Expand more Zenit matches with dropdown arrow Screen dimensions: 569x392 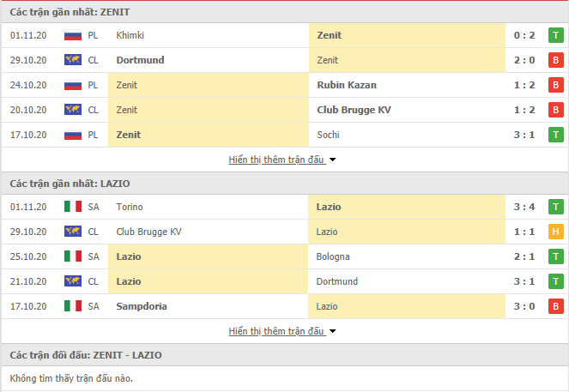click(332, 160)
